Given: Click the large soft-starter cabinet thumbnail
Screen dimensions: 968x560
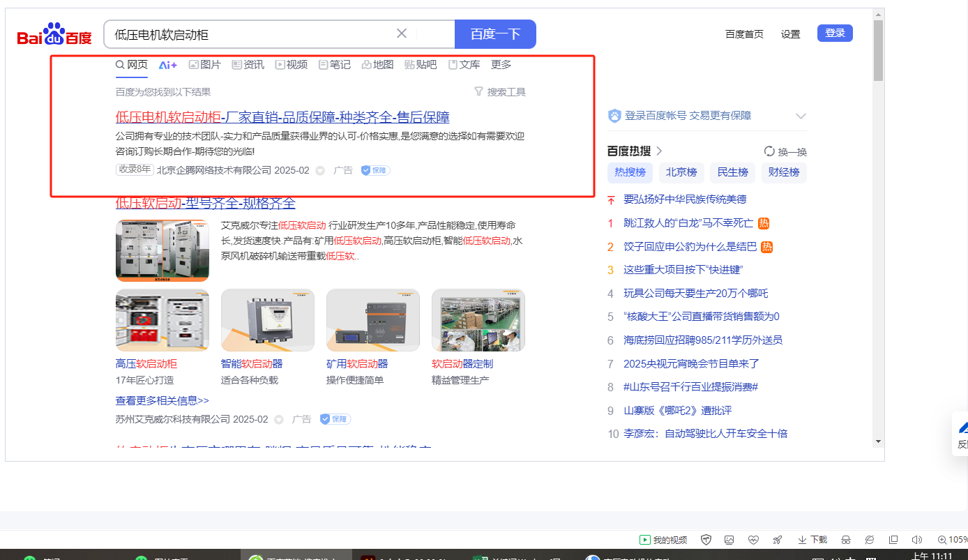Looking at the screenshot, I should (x=162, y=250).
